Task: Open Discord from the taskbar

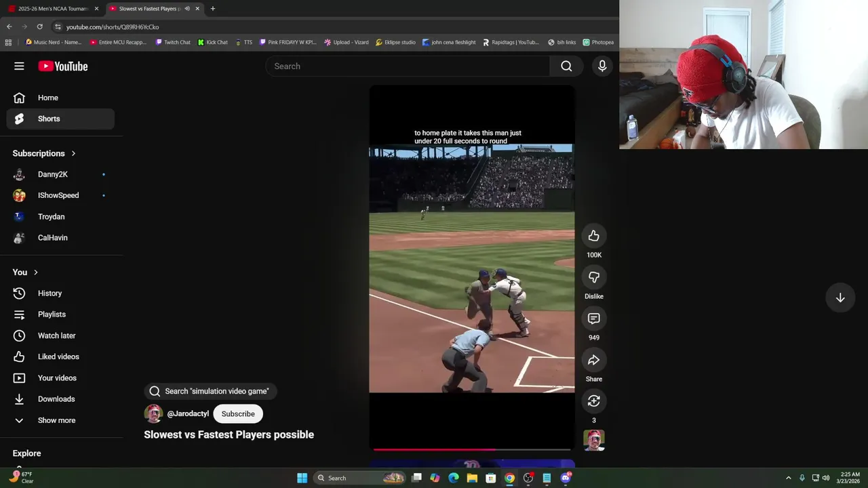Action: click(x=566, y=478)
